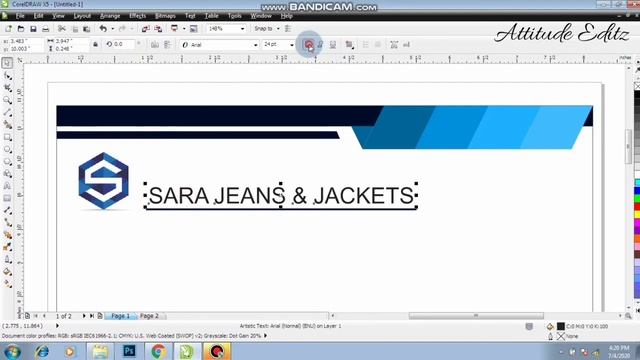Click the red swatch in color palette

637,206
